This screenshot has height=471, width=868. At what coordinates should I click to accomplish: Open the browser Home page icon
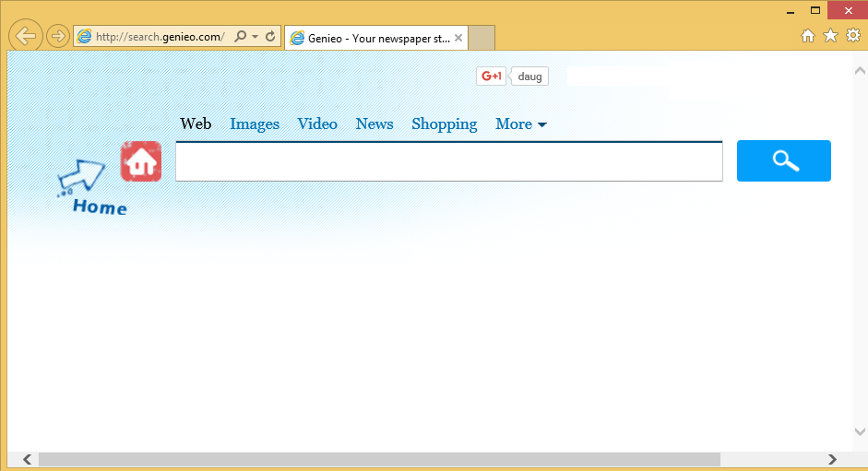(808, 36)
